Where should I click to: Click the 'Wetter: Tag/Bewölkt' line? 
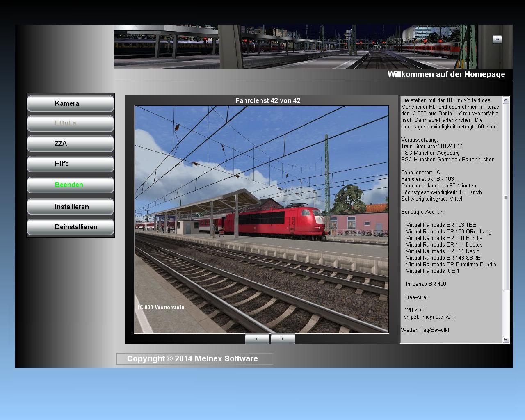(x=425, y=330)
